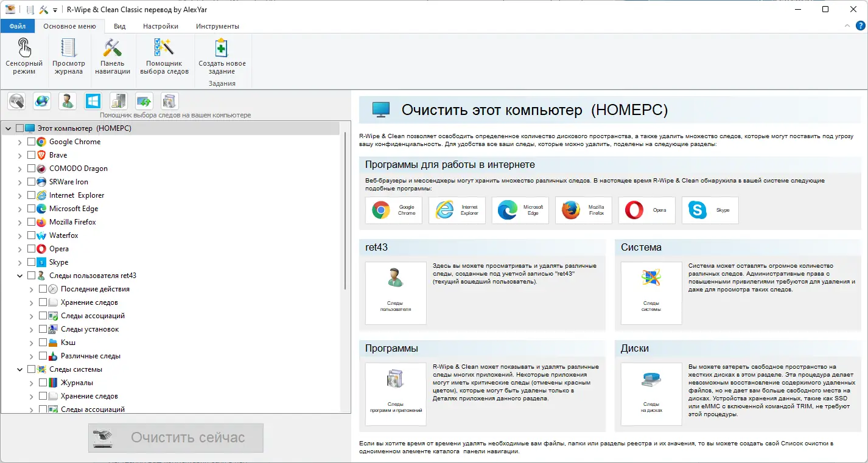Open help via the question mark button
This screenshot has height=463, width=868.
click(x=861, y=26)
